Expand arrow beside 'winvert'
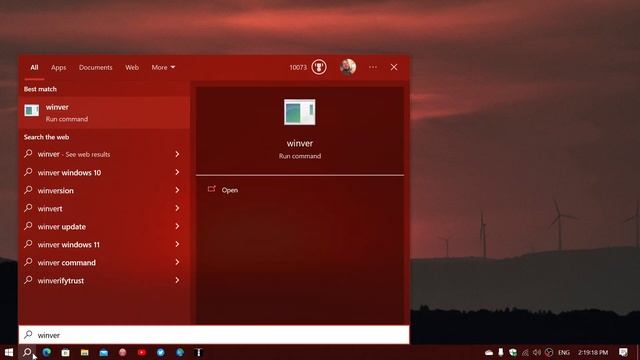This screenshot has width=640, height=360. pos(177,208)
